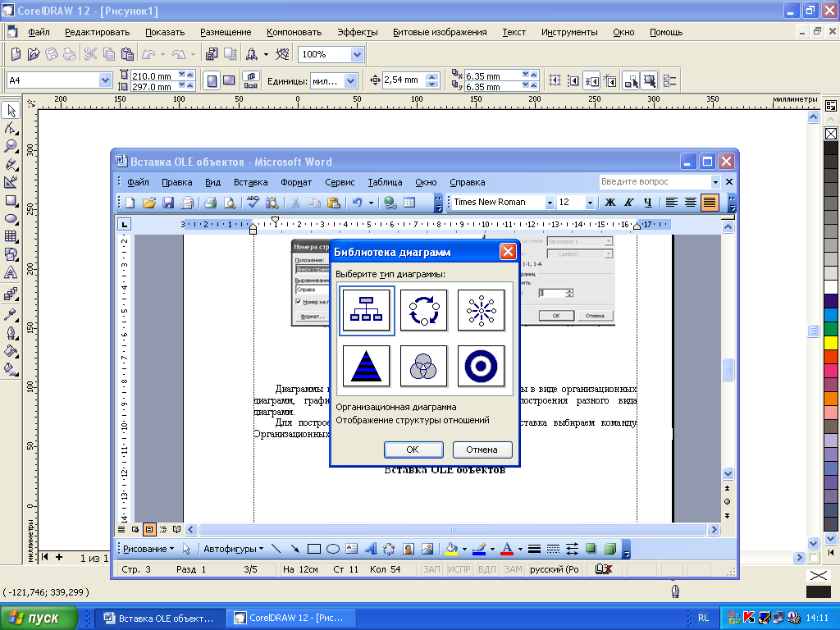Choose the radial diagram type
Screen dimensions: 840x630
click(x=481, y=310)
